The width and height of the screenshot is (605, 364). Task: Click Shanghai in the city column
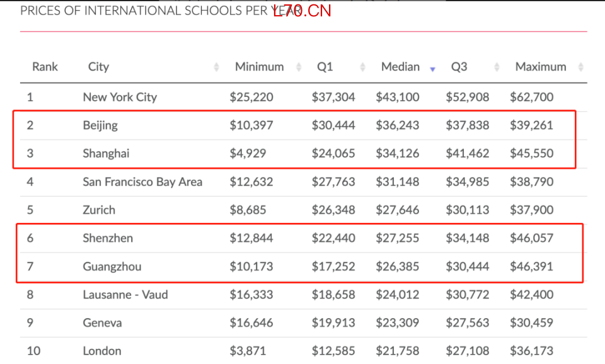(x=106, y=154)
